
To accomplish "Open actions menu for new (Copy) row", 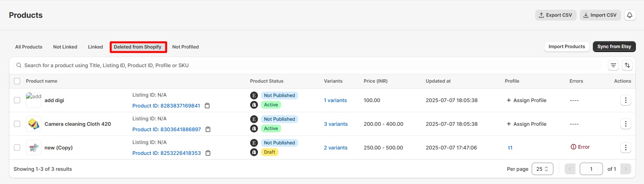I will pyautogui.click(x=626, y=148).
